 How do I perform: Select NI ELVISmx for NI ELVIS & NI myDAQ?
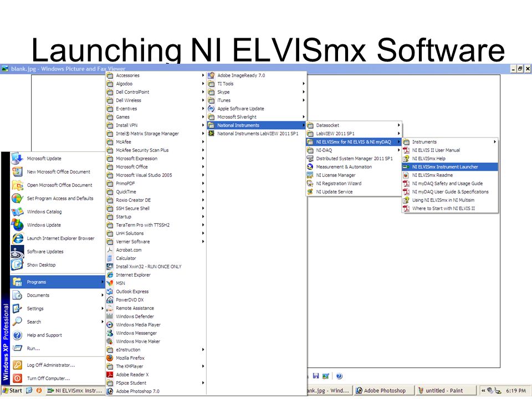[354, 142]
